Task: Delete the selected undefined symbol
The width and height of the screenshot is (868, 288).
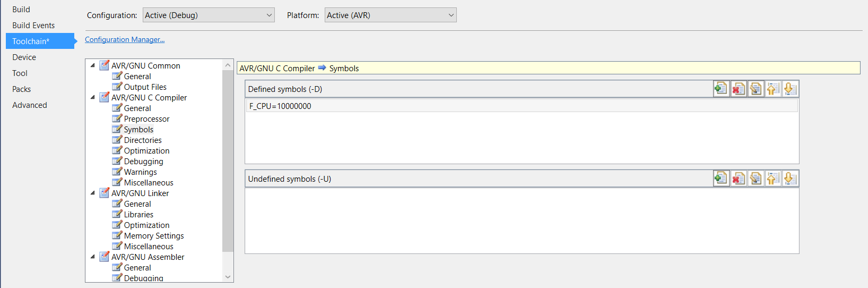Action: coord(738,179)
